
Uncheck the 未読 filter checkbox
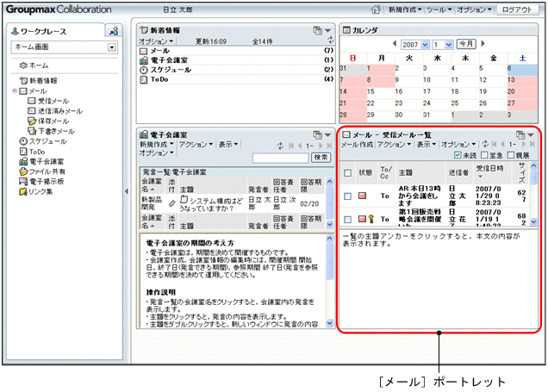tap(458, 155)
